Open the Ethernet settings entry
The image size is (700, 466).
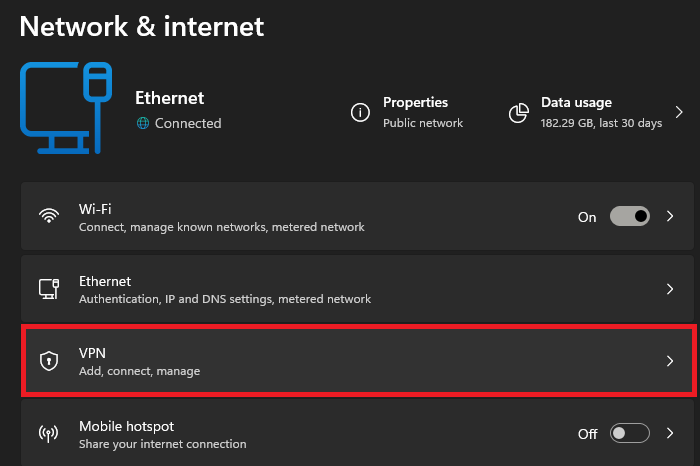(x=300, y=289)
